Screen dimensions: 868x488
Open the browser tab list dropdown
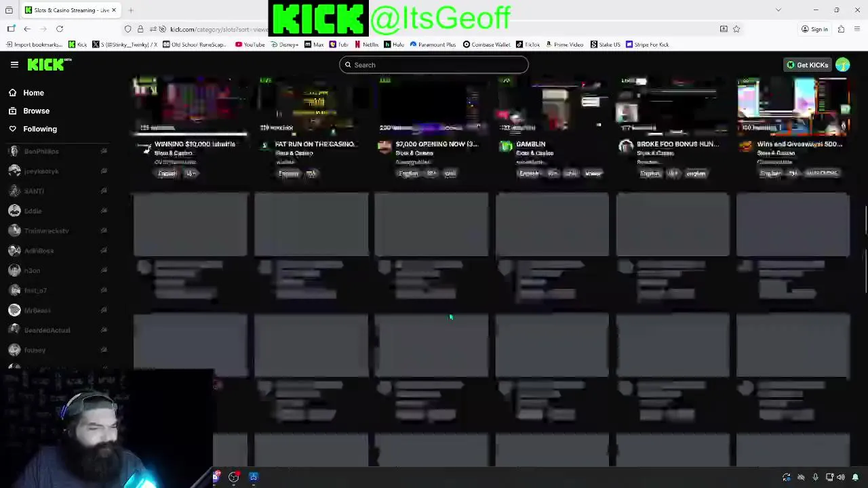778,10
